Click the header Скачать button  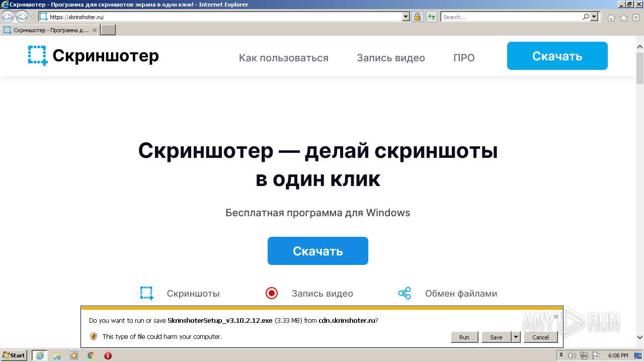557,56
